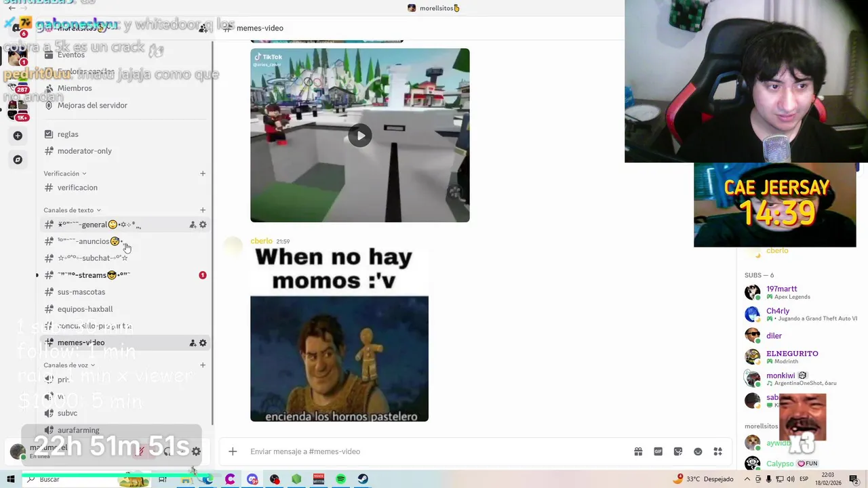The height and width of the screenshot is (488, 868).
Task: Open Steam from the taskbar
Action: (363, 479)
